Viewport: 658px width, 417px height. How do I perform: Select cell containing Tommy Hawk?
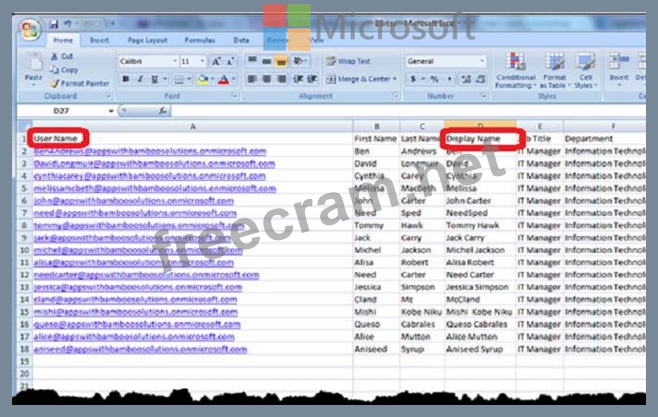480,226
